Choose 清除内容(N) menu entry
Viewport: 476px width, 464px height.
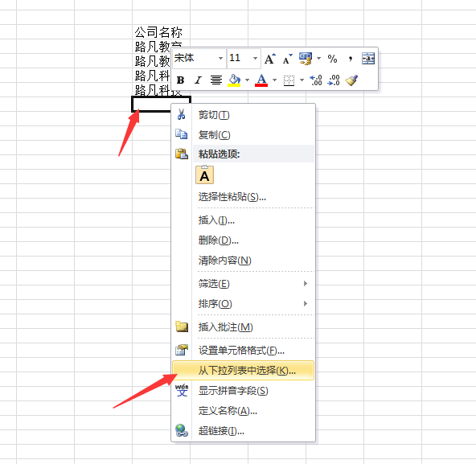click(243, 261)
